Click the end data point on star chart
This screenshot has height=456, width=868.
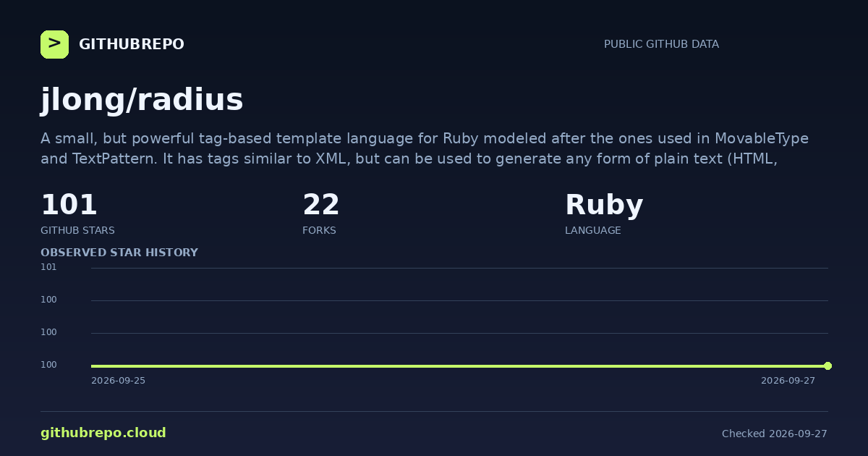[827, 366]
